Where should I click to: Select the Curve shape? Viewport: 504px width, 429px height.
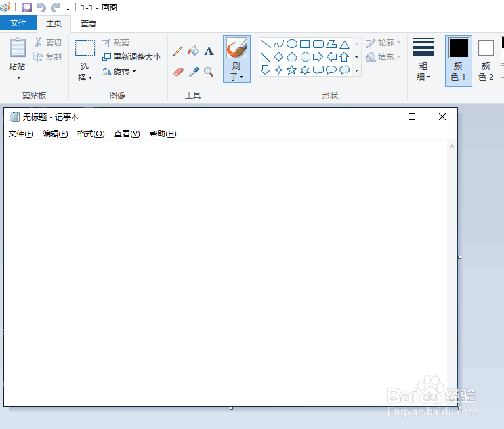click(279, 43)
